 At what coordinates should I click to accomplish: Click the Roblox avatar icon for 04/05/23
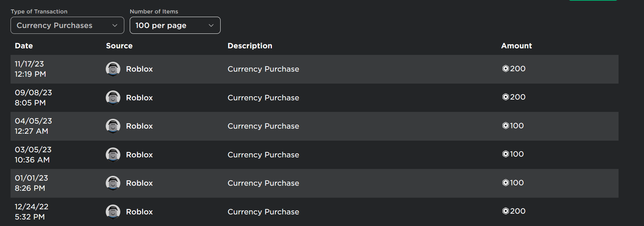pos(113,126)
